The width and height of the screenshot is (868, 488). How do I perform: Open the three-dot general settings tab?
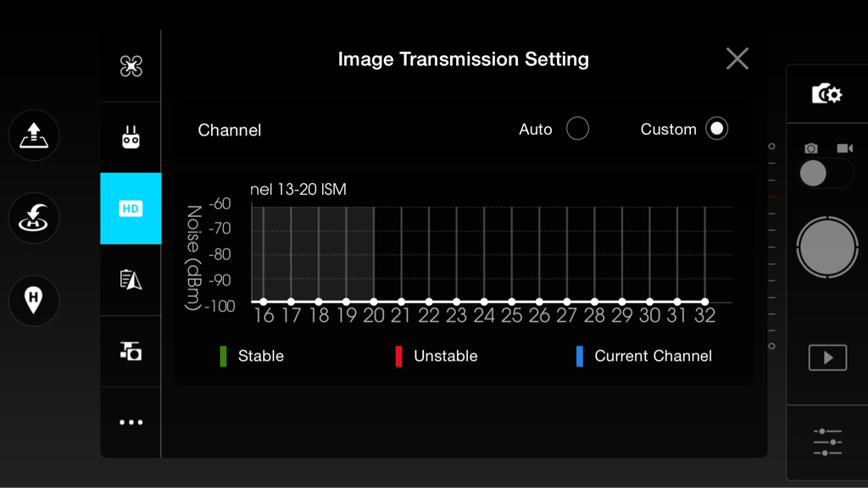pyautogui.click(x=131, y=422)
